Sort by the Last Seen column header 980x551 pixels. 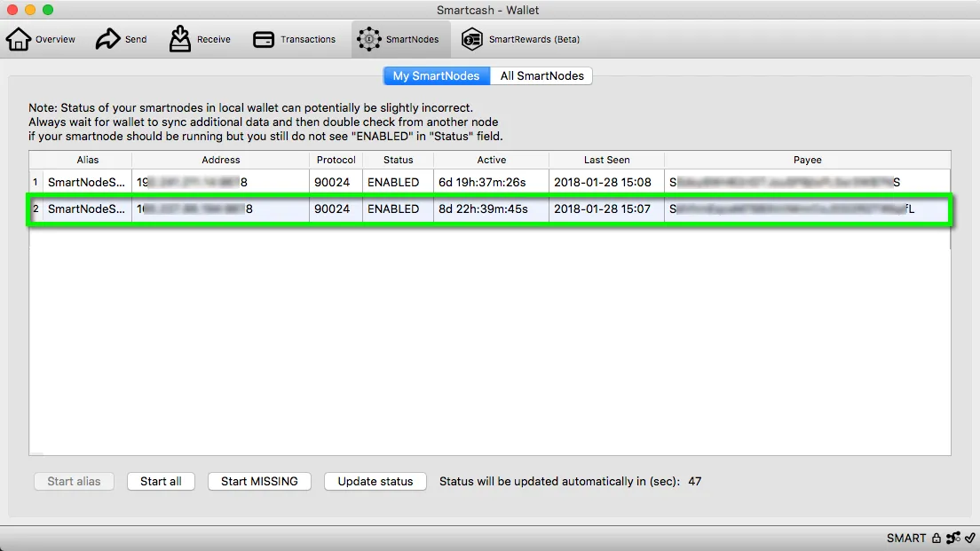606,160
